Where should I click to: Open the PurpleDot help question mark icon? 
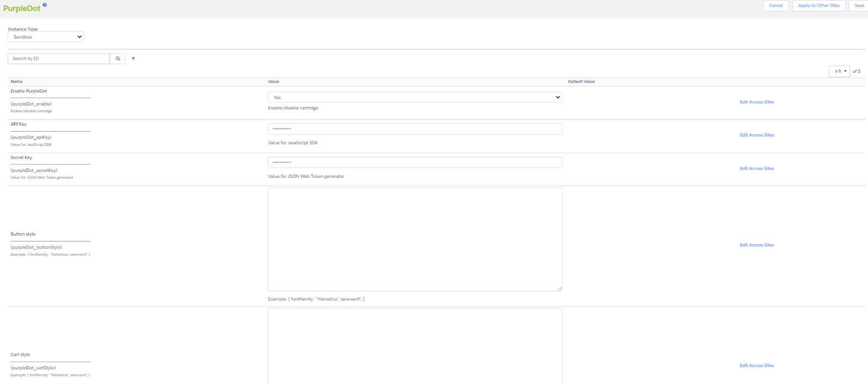tap(45, 4)
